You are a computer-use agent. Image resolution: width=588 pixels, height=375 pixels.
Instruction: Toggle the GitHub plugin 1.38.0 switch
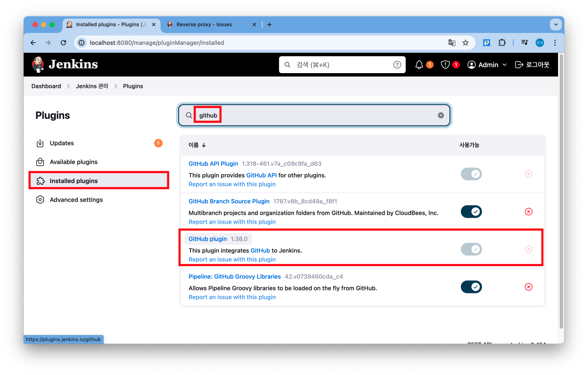click(x=471, y=249)
